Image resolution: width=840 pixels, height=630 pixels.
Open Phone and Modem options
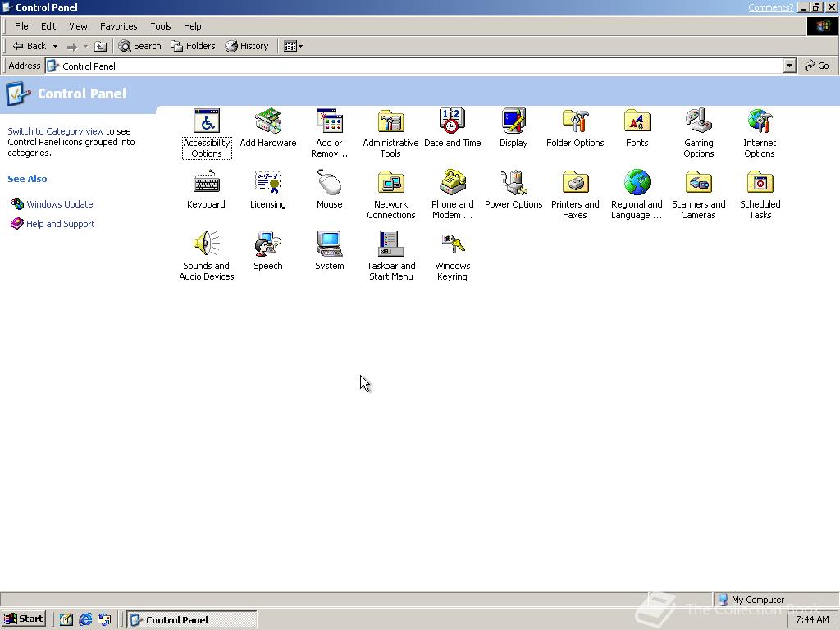coord(452,195)
